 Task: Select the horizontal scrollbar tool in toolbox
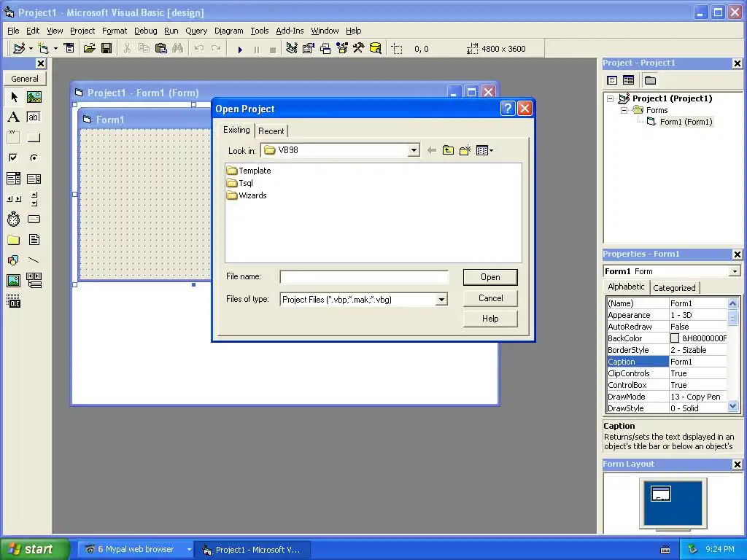(13, 199)
